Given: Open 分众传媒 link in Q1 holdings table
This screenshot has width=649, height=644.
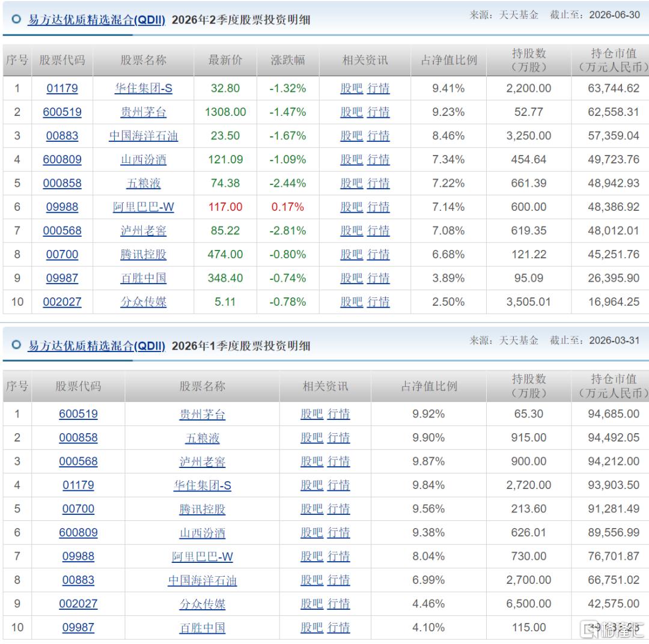Looking at the screenshot, I should 203,604.
